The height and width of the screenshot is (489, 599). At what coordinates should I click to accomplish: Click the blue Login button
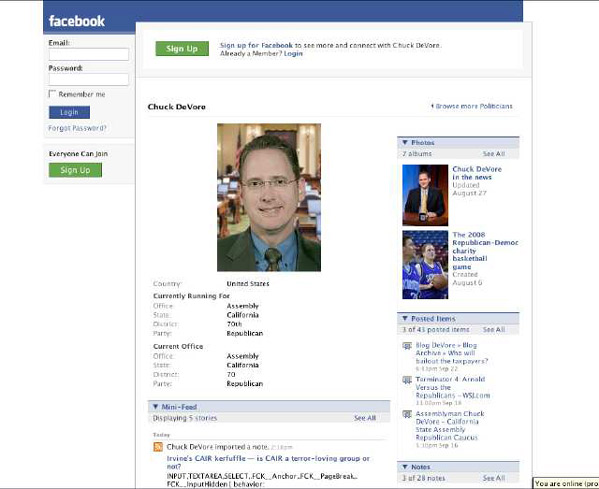70,112
